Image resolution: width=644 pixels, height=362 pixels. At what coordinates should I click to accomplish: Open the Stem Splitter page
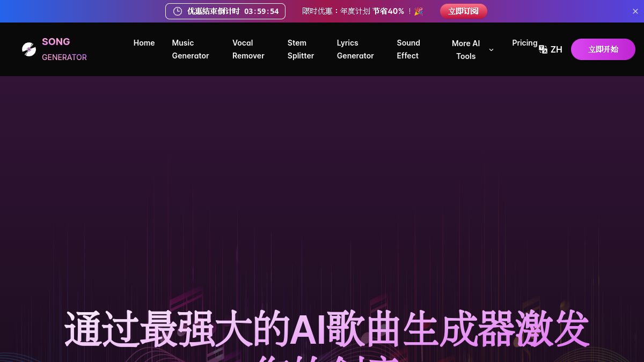tap(301, 49)
